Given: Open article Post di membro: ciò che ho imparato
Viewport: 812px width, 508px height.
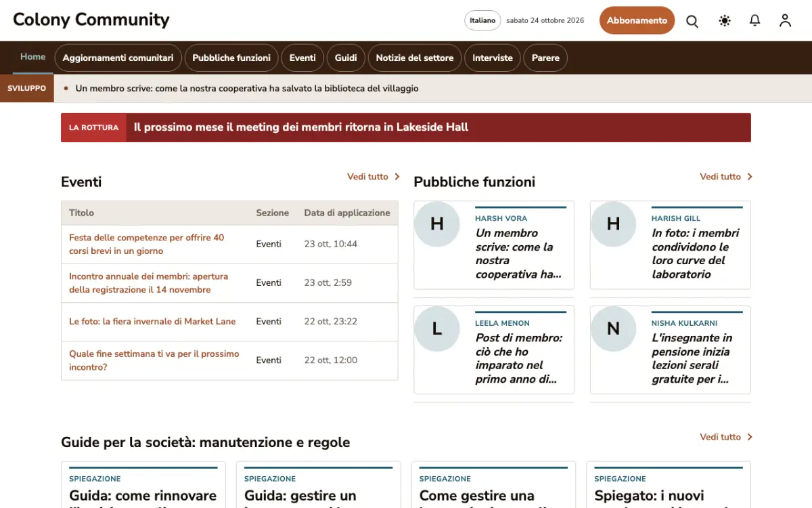Looking at the screenshot, I should point(519,359).
